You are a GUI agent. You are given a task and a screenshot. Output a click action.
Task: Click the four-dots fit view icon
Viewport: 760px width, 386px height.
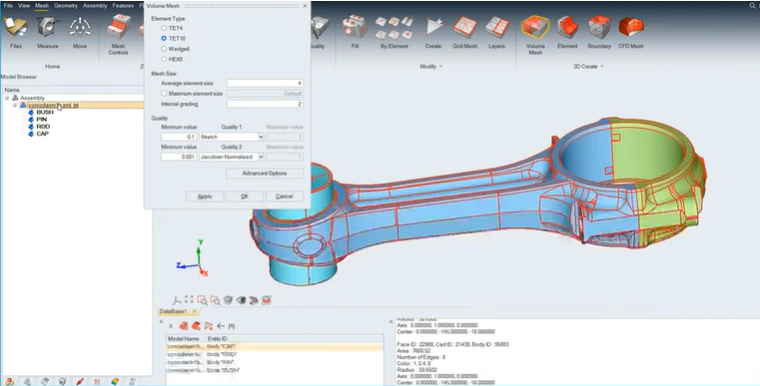click(189, 300)
